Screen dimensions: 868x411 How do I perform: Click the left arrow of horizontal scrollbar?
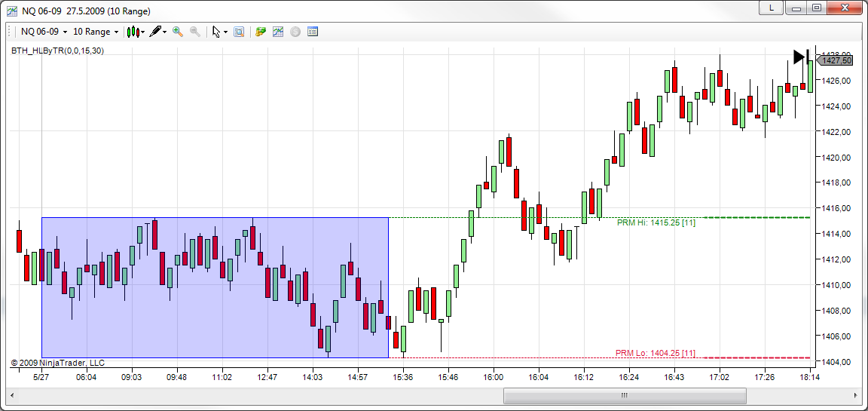(x=13, y=395)
